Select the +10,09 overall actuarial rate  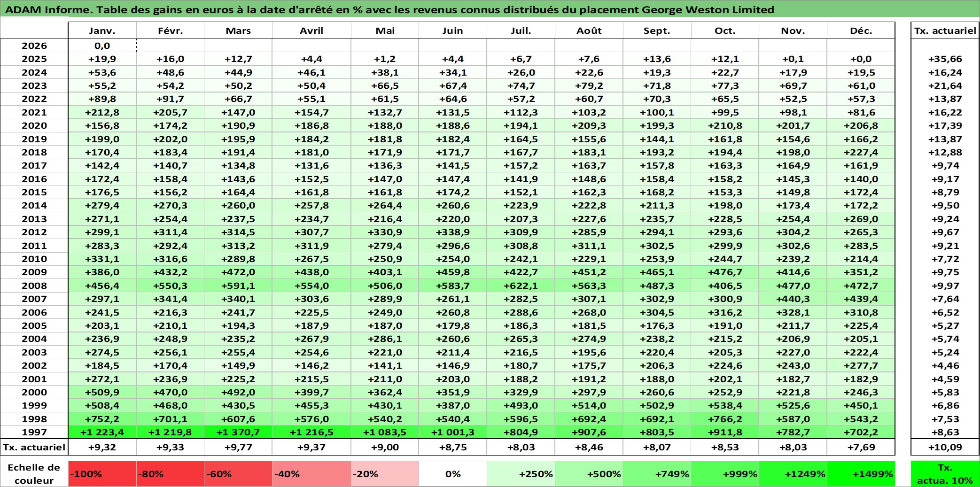945,447
